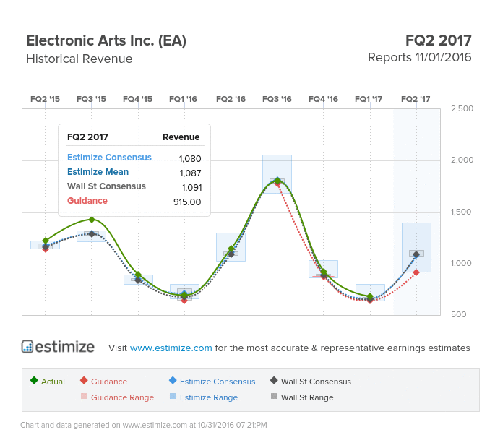The width and height of the screenshot is (495, 448).
Task: Click the FQ4 '16 axis label
Action: pyautogui.click(x=323, y=99)
